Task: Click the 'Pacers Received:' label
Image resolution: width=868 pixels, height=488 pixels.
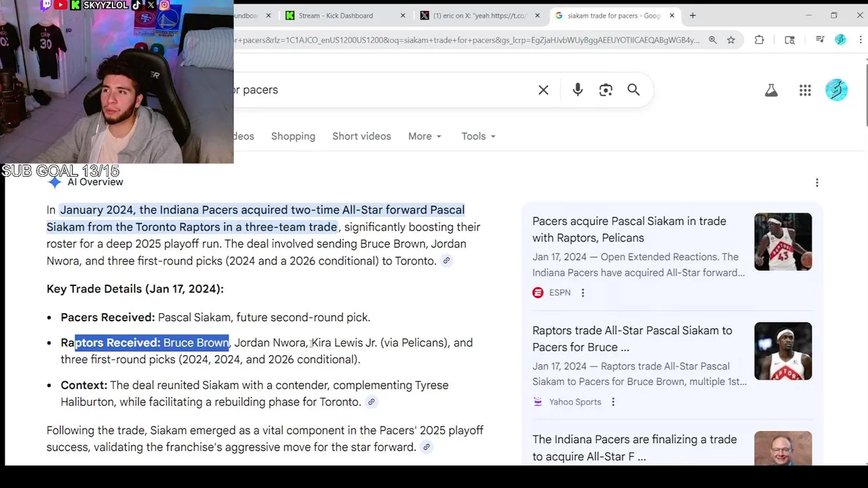Action: pos(108,317)
